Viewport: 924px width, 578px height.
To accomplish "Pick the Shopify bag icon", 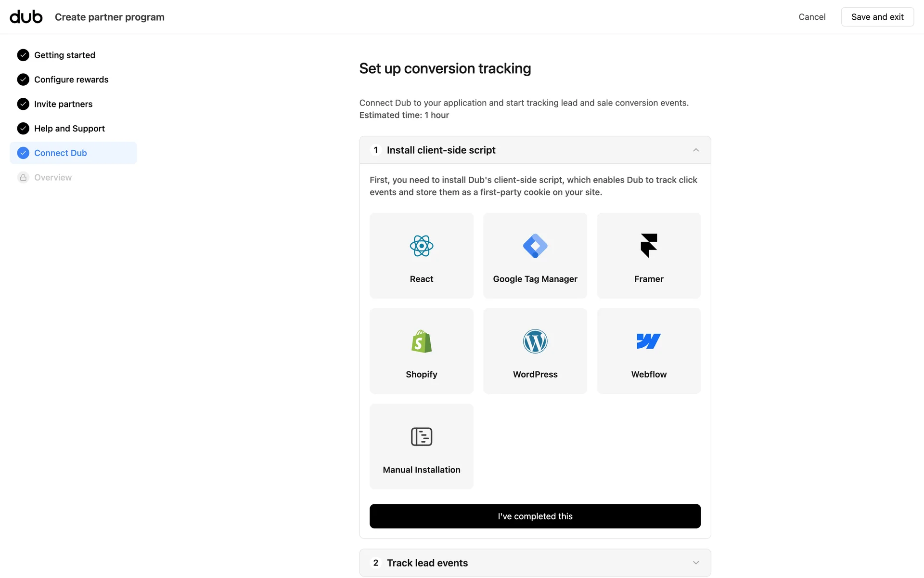I will 422,342.
